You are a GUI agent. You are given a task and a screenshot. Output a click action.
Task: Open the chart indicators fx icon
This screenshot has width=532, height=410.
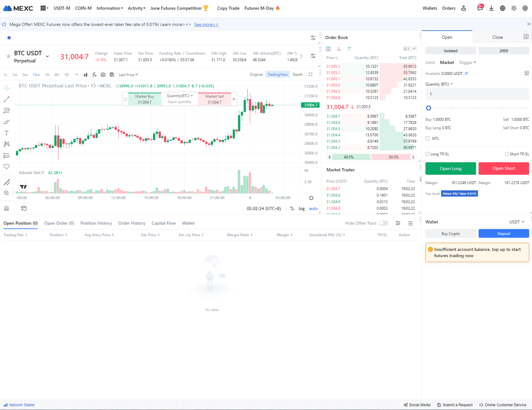[94, 75]
